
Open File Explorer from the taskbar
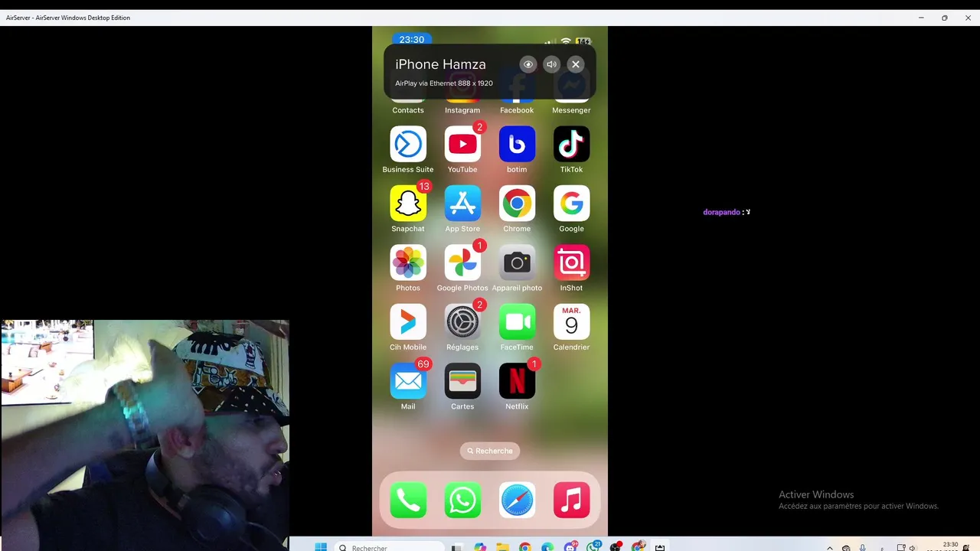click(x=502, y=547)
